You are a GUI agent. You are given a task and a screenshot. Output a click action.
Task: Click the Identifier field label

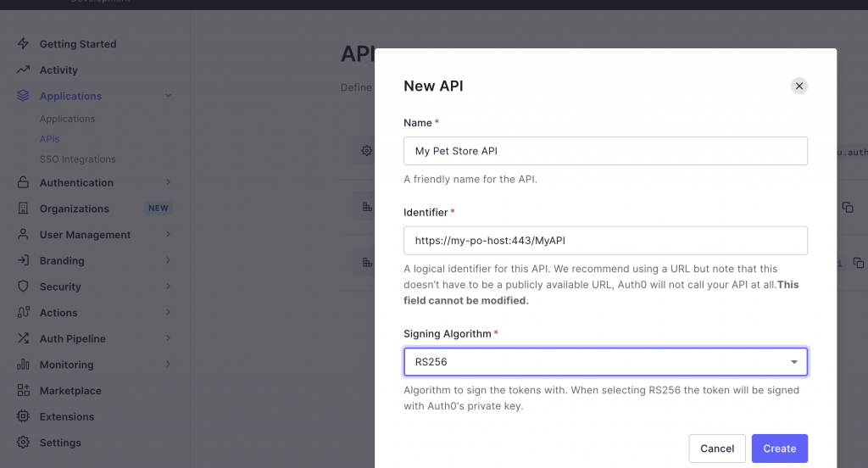pyautogui.click(x=426, y=212)
